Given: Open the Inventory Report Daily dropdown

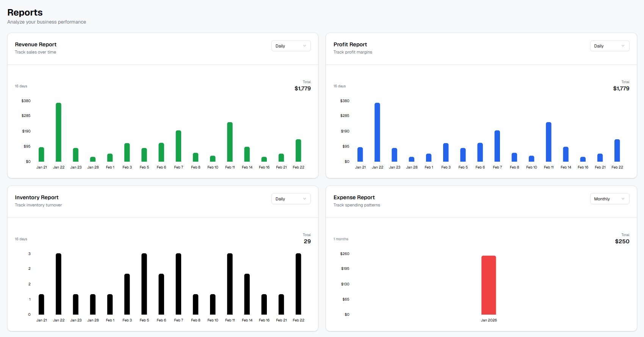Looking at the screenshot, I should pyautogui.click(x=290, y=199).
